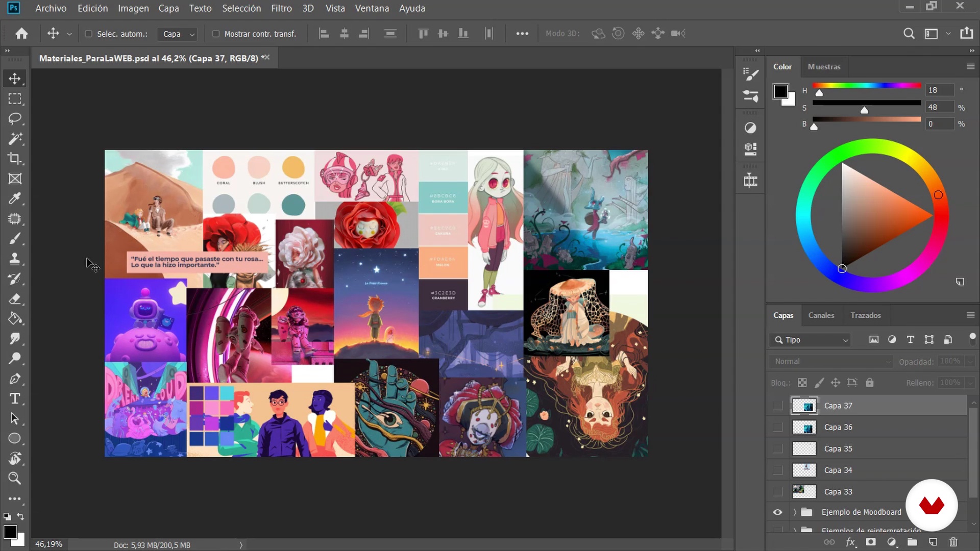Select the Path Selection tool
This screenshot has height=551, width=980.
pyautogui.click(x=15, y=419)
